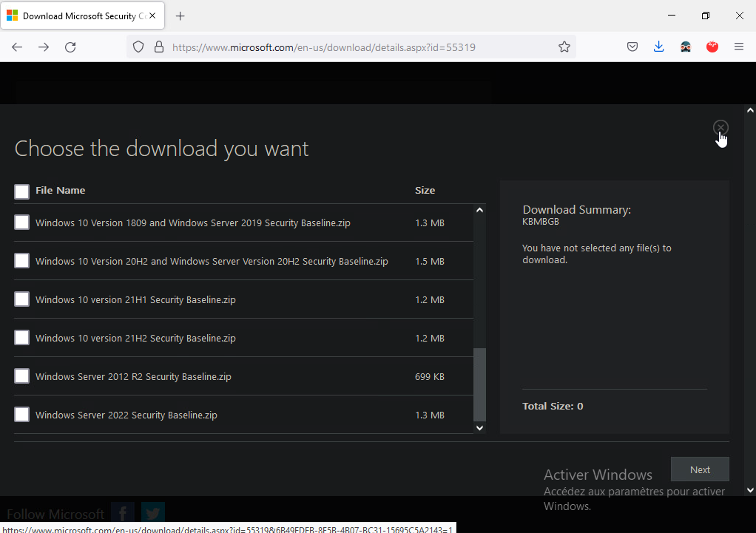Reload the current page
Viewport: 756px width, 533px height.
(x=70, y=47)
